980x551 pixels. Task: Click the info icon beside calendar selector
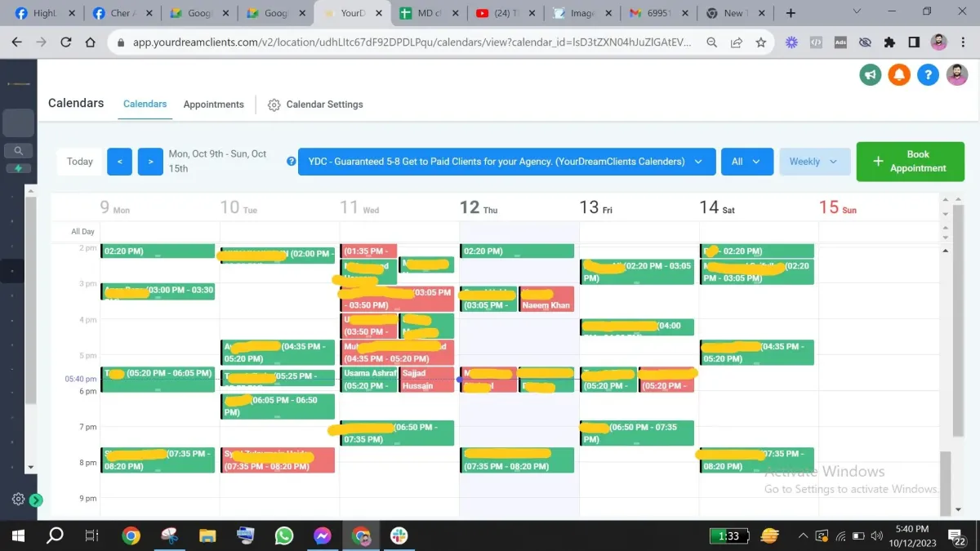291,162
